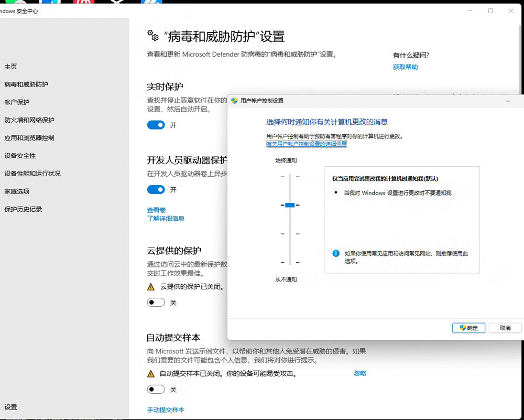524x420 pixels.
Task: Click the 获取帮助 link
Action: tap(405, 67)
